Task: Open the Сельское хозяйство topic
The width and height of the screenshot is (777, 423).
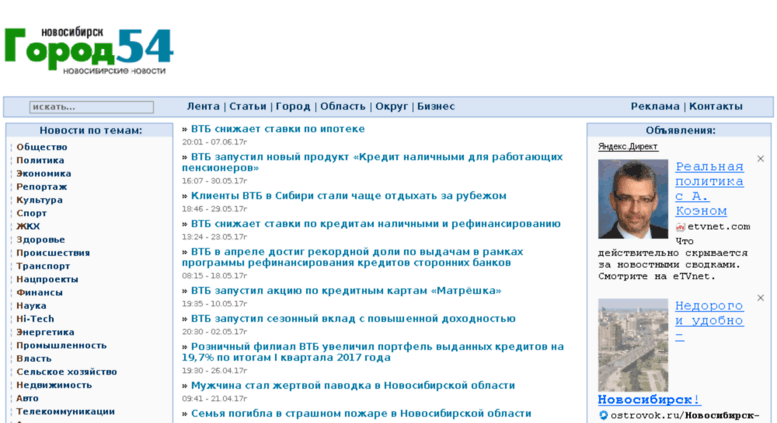Action: coord(66,372)
